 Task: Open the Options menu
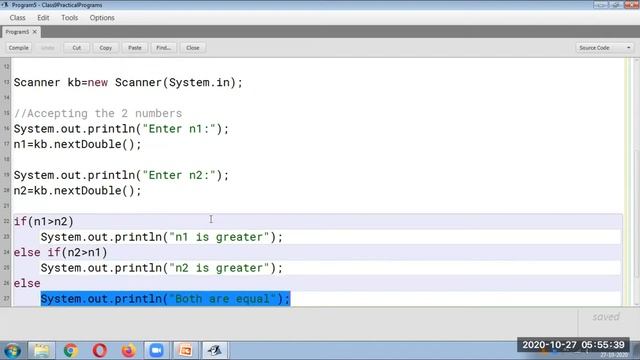(102, 18)
